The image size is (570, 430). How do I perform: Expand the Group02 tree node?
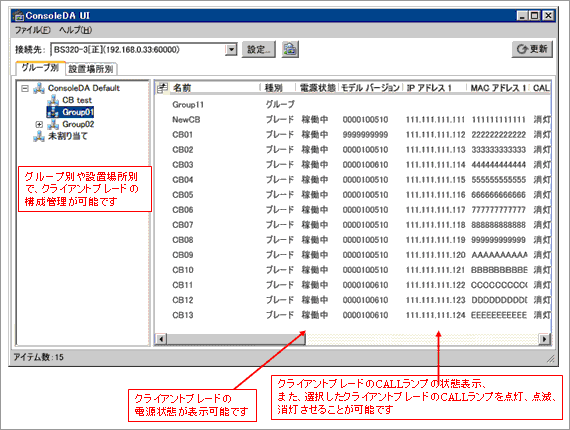coord(39,124)
